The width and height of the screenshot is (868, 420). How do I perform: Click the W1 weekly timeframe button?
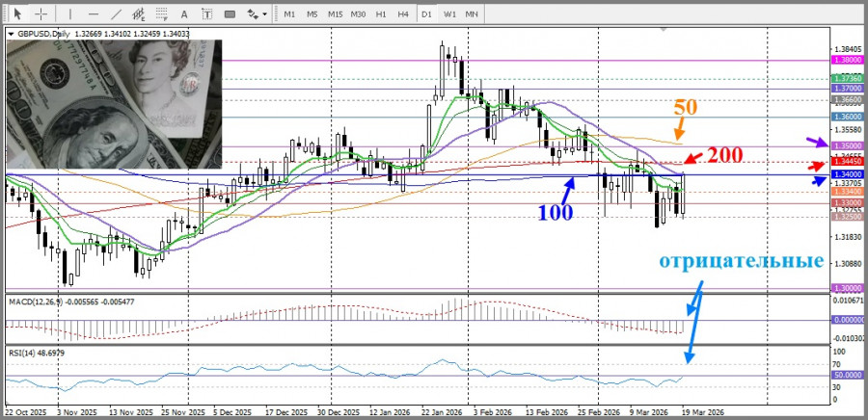pos(449,14)
